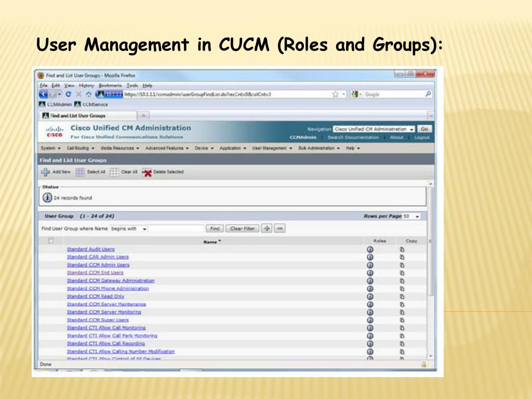Open the User Management menu
This screenshot has width=532, height=399.
272,148
